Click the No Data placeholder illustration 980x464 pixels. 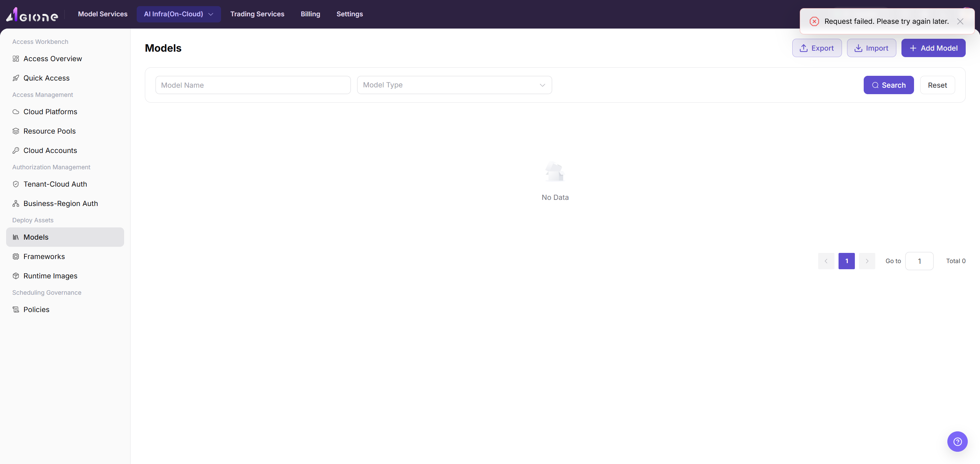pos(555,172)
